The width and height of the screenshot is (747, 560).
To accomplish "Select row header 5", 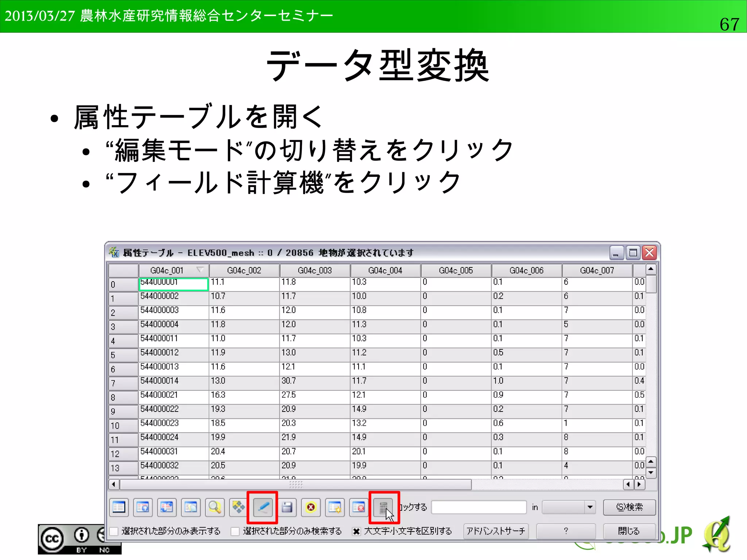I will (123, 355).
